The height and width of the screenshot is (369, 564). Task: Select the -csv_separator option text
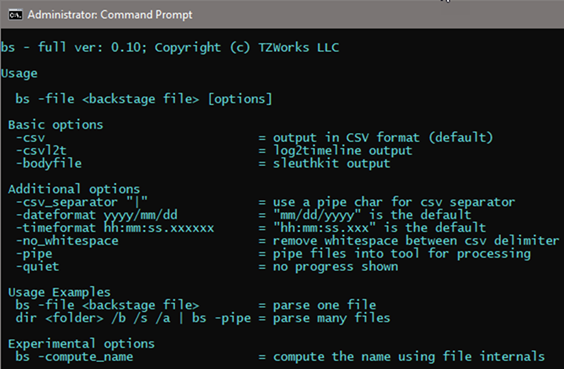click(x=82, y=202)
